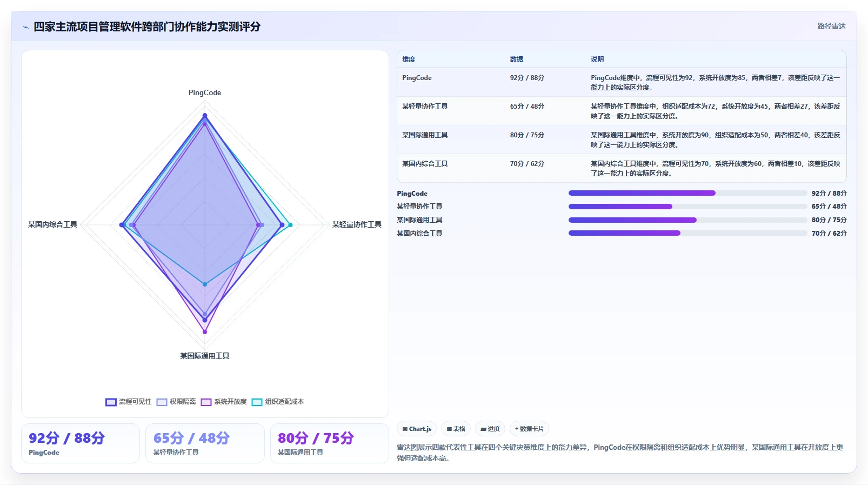Click the Chart.js tag chip
This screenshot has width=868, height=485.
click(x=417, y=429)
